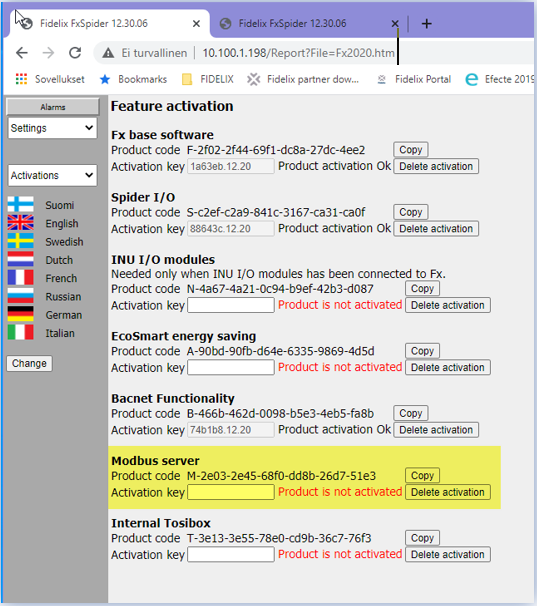Copy the Modbus server product code
Image resolution: width=537 pixels, height=606 pixels.
[x=422, y=475]
